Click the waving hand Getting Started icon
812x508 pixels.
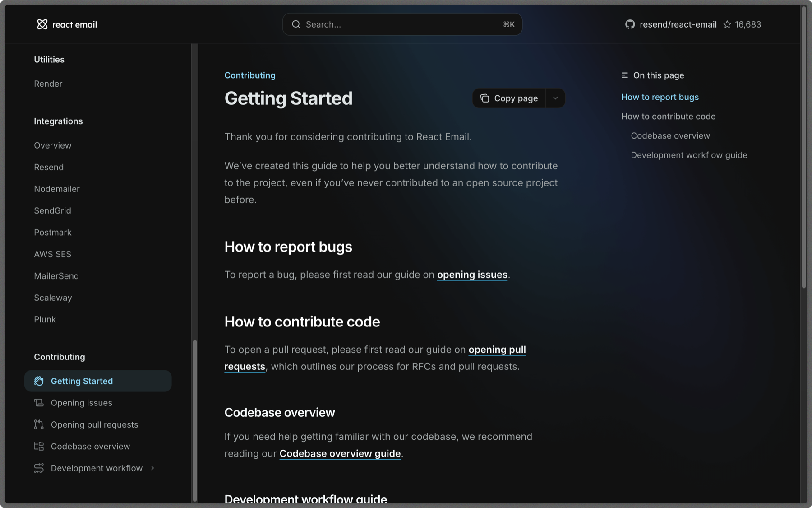39,381
